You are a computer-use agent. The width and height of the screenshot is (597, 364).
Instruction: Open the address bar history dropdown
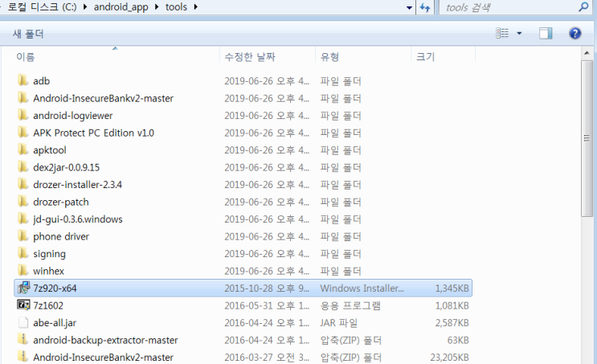click(x=409, y=7)
